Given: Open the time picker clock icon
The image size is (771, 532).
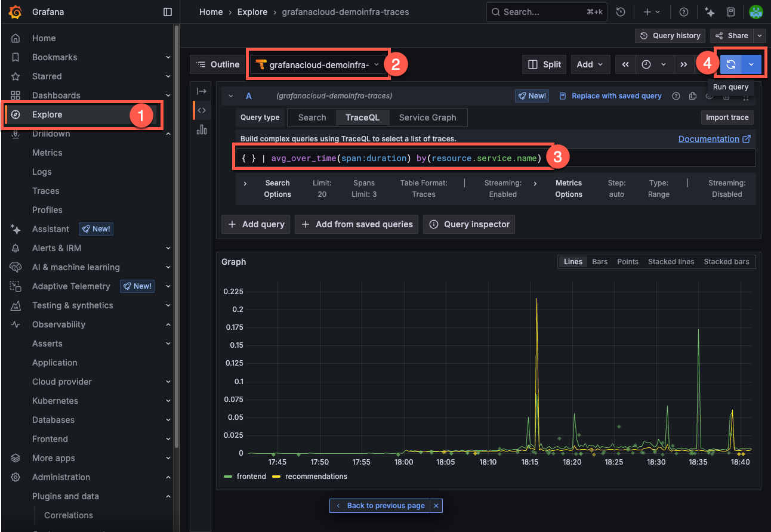Looking at the screenshot, I should [646, 64].
